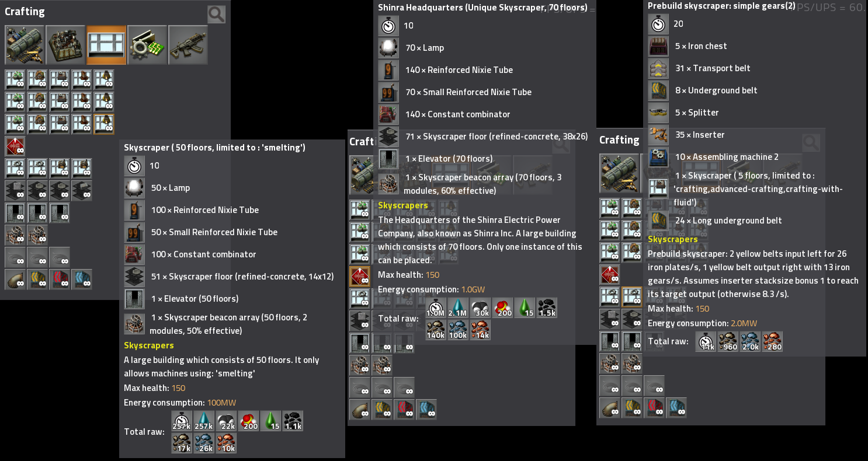Click the 10k copper ore raw icon

(226, 443)
